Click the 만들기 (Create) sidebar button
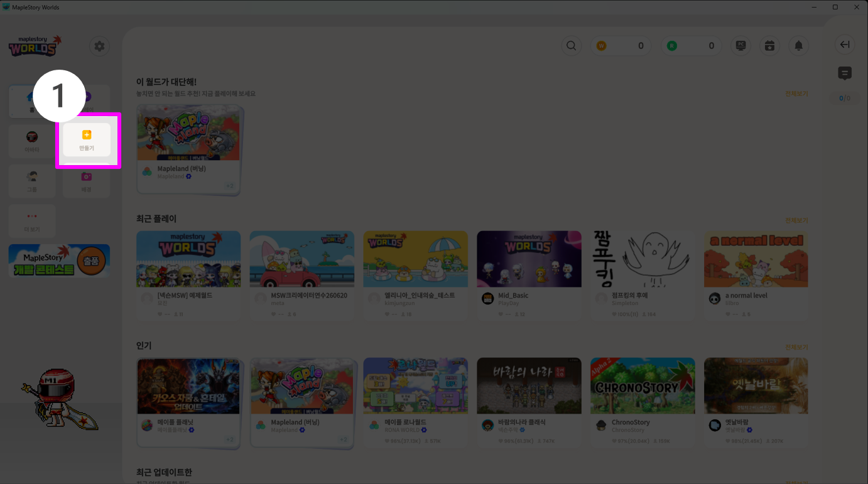 coord(87,140)
